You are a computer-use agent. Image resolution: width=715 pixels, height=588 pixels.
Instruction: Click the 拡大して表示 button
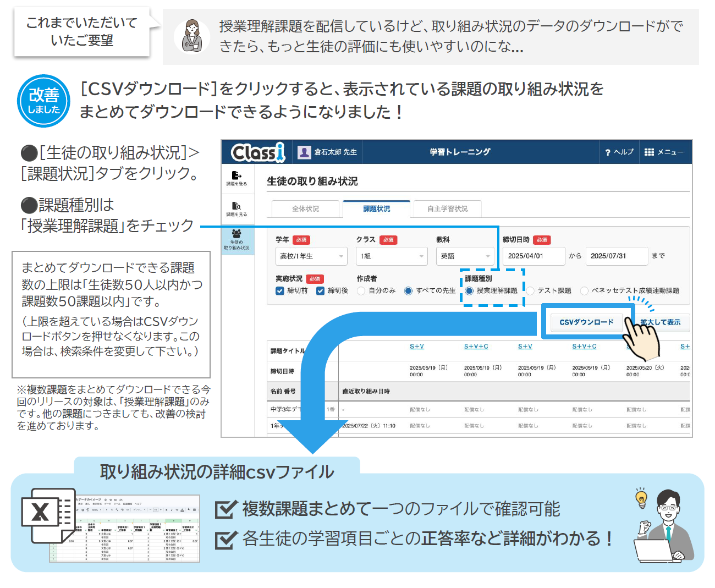[x=660, y=322]
